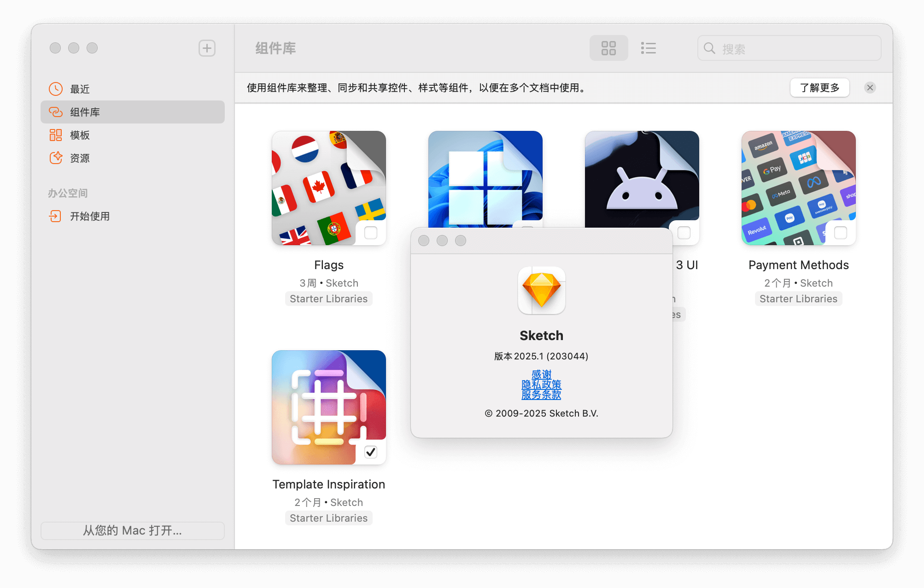Click 开始使用 get started item

point(90,216)
